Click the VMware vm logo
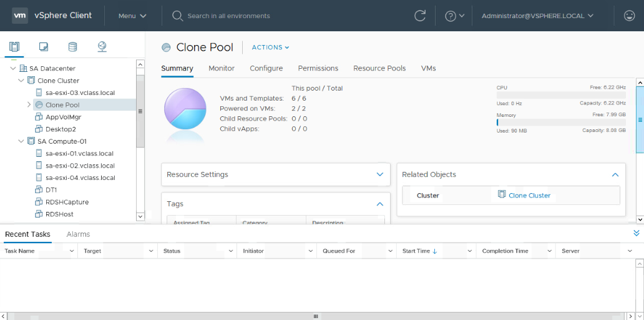644x320 pixels. coord(20,16)
